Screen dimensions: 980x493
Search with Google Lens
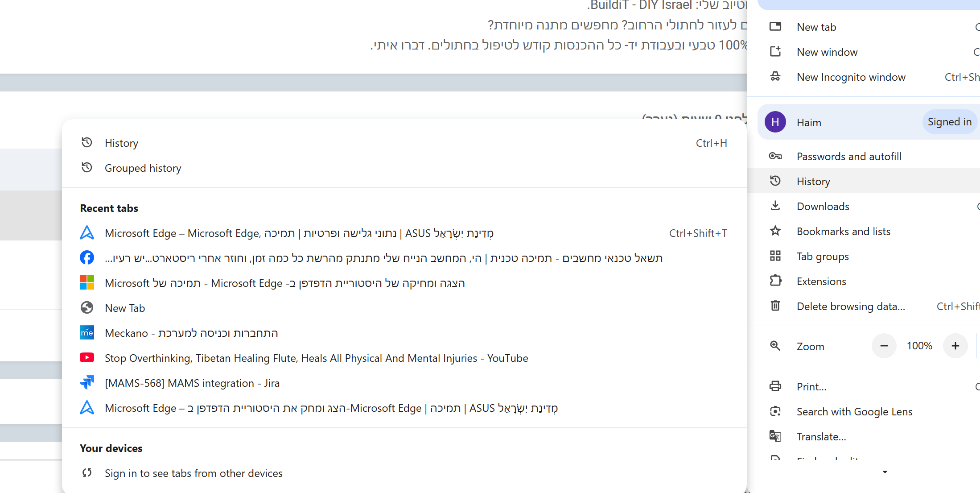click(864, 412)
